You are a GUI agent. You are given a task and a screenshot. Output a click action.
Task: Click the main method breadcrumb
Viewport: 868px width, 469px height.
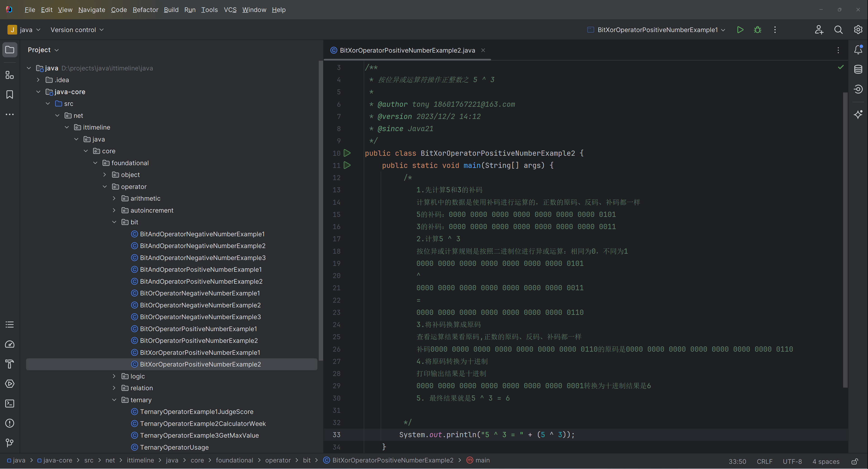click(x=478, y=460)
